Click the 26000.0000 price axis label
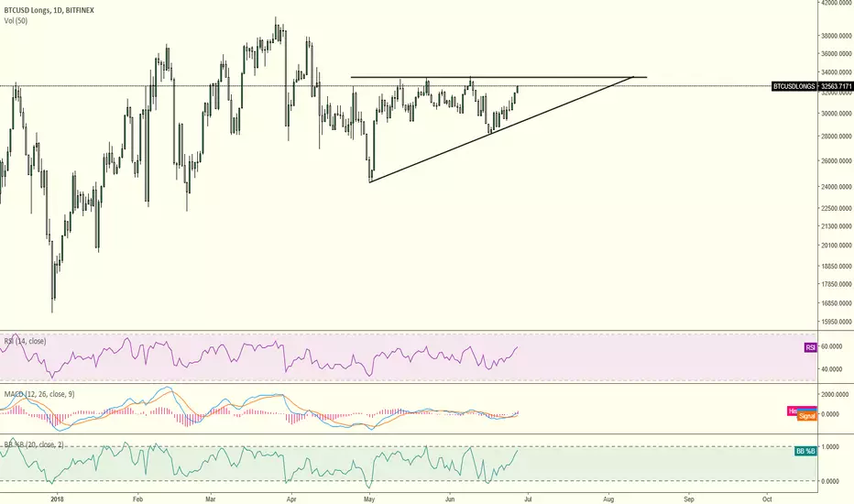This screenshot has width=854, height=504. pyautogui.click(x=837, y=160)
